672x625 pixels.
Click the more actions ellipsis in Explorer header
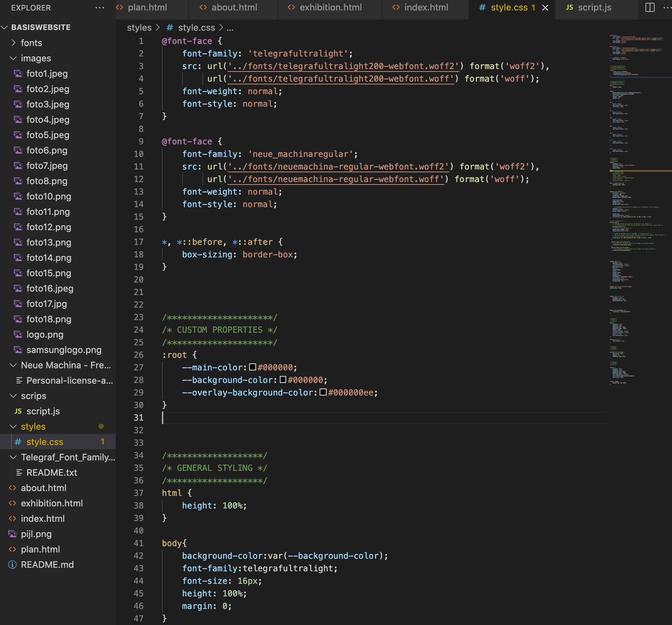pos(100,8)
